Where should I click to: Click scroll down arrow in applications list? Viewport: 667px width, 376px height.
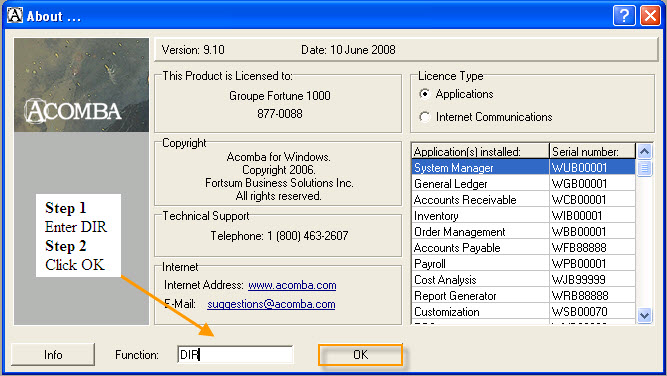644,315
